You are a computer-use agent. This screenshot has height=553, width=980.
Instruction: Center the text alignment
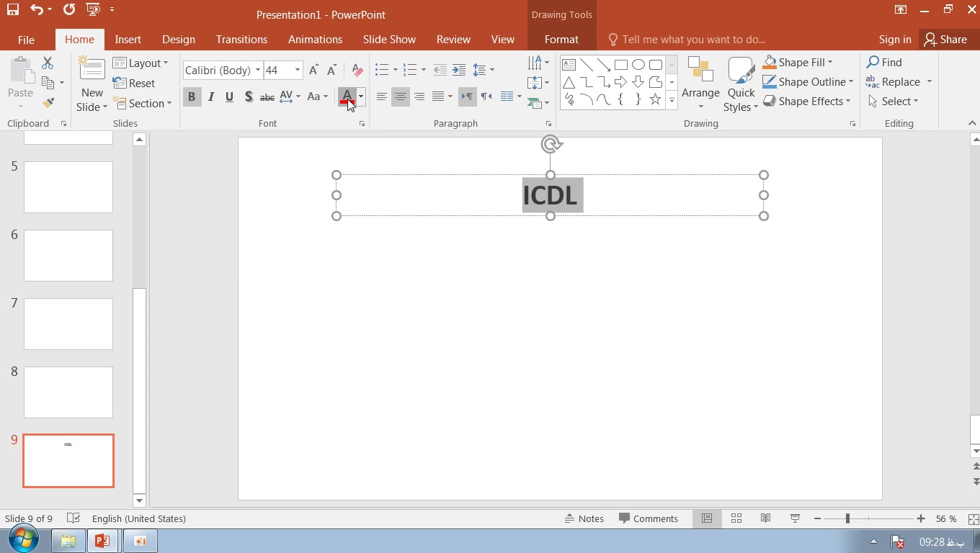[400, 96]
